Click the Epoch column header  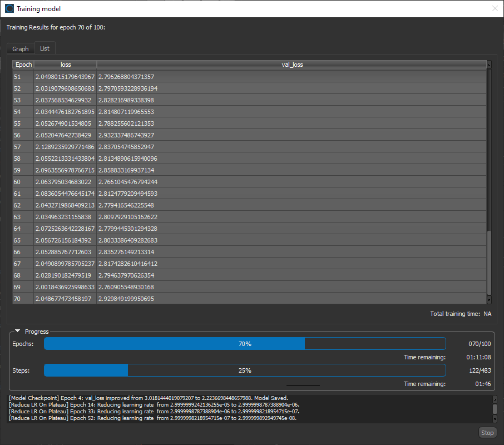point(23,65)
